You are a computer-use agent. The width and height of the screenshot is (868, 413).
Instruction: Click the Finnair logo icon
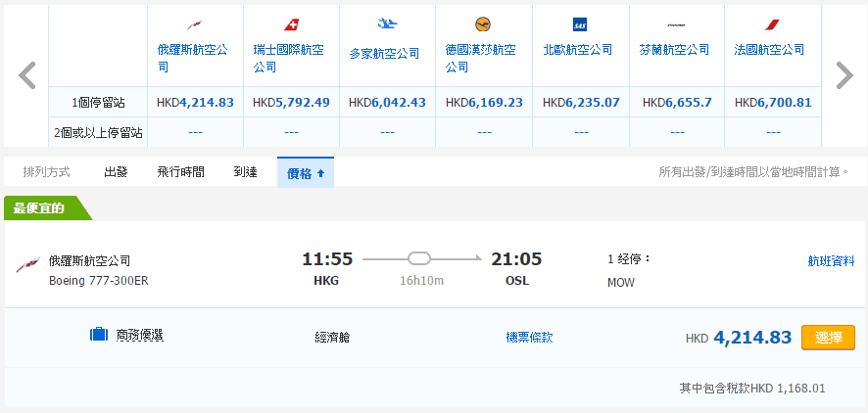[676, 24]
